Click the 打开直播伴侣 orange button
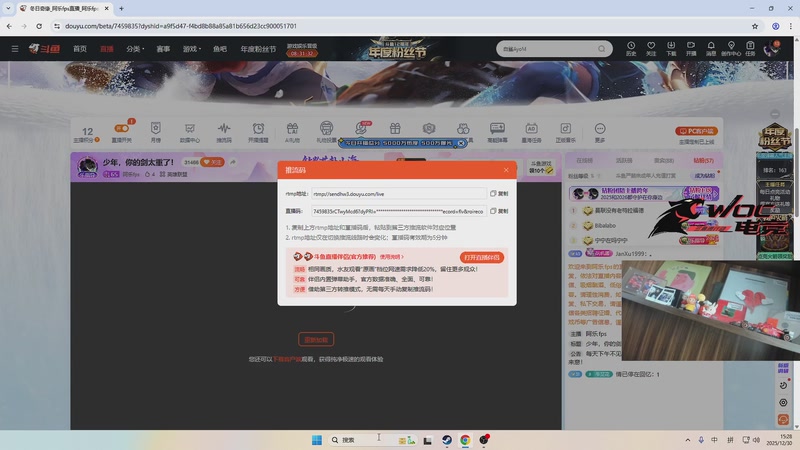The image size is (800, 450). 482,257
